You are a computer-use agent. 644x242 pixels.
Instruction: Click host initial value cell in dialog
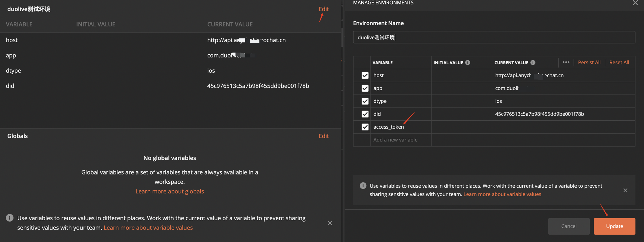tap(462, 75)
